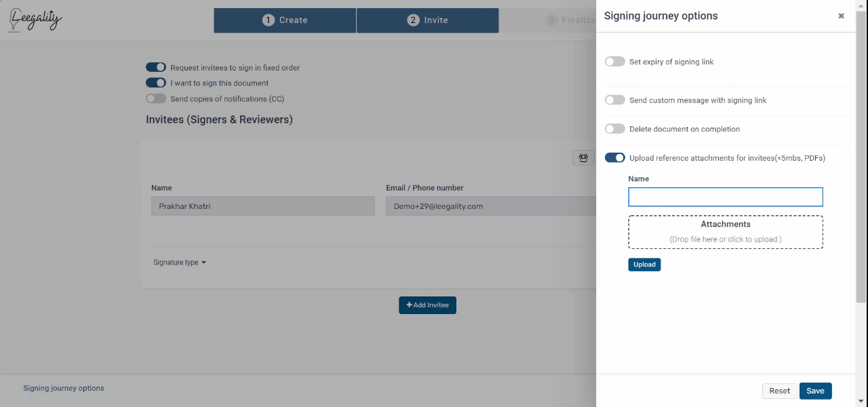Viewport: 868px width, 407px height.
Task: Click the Upload button
Action: coord(644,265)
